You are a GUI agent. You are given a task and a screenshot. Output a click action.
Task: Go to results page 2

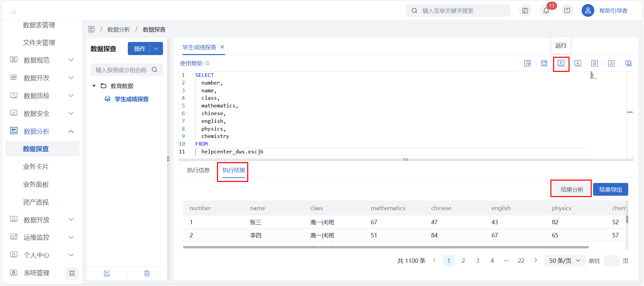click(463, 260)
